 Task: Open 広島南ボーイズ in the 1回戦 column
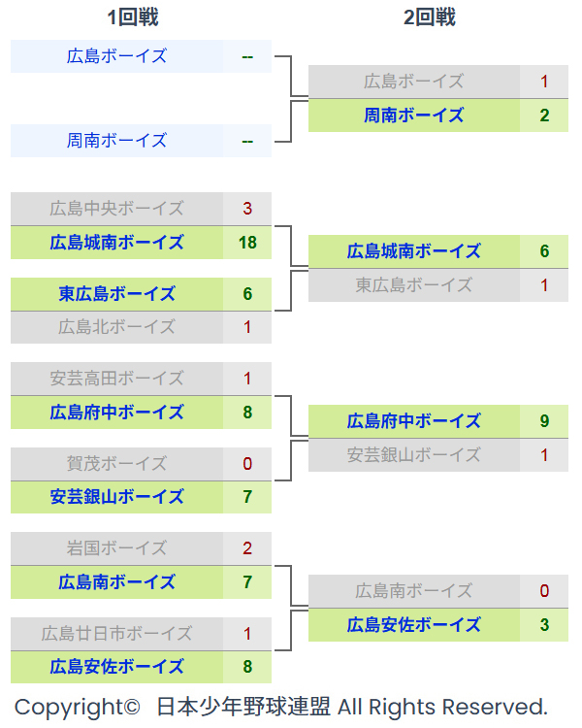pyautogui.click(x=116, y=582)
